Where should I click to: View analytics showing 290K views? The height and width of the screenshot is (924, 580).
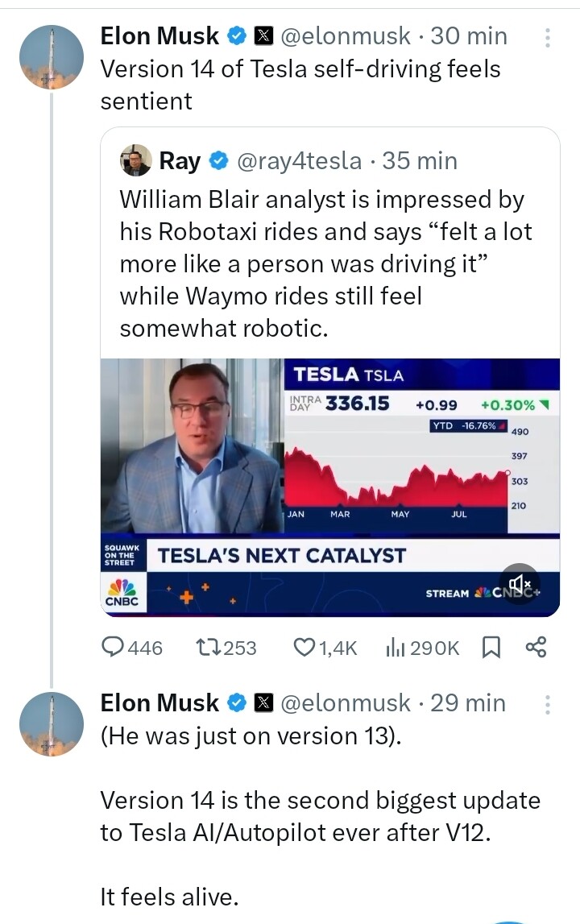tap(396, 647)
